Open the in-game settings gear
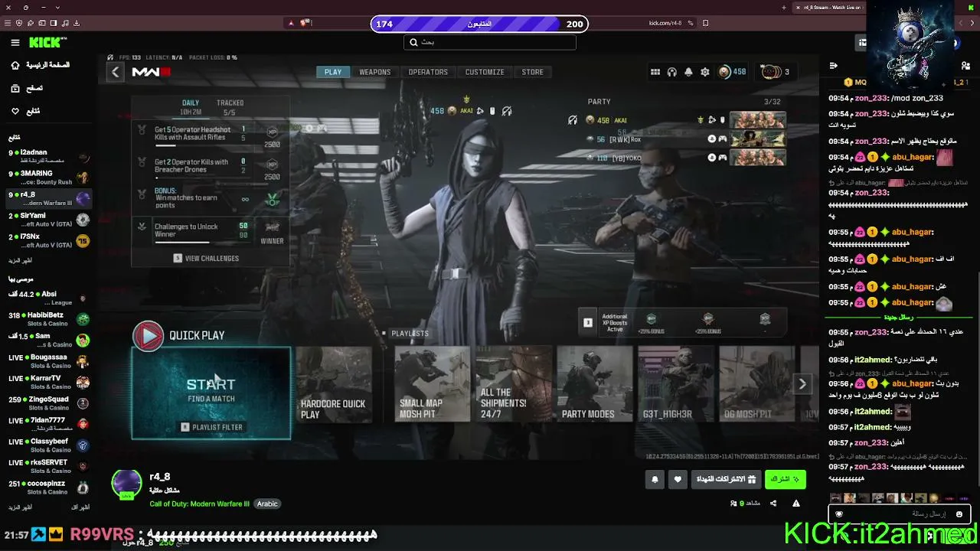This screenshot has width=980, height=551. tap(705, 72)
